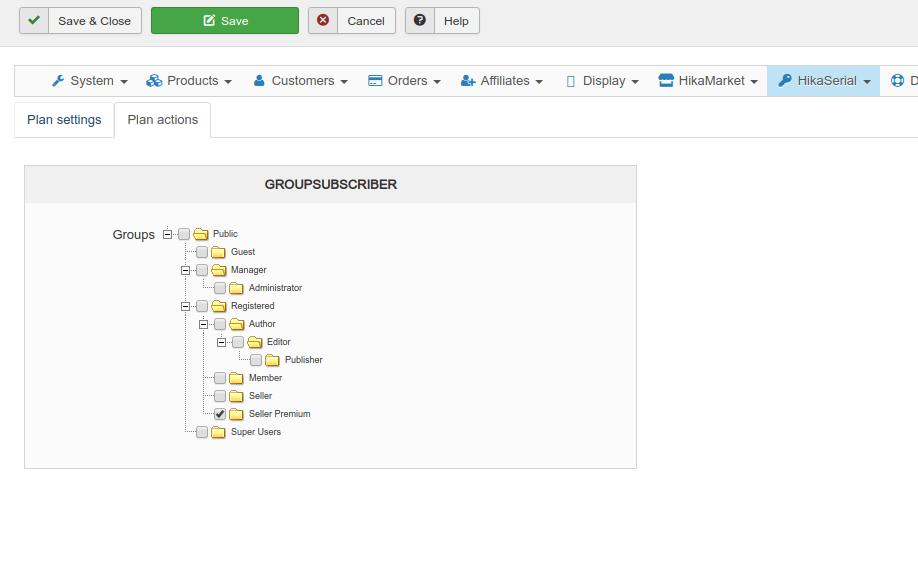Click the folder icon of Registered group

[218, 306]
